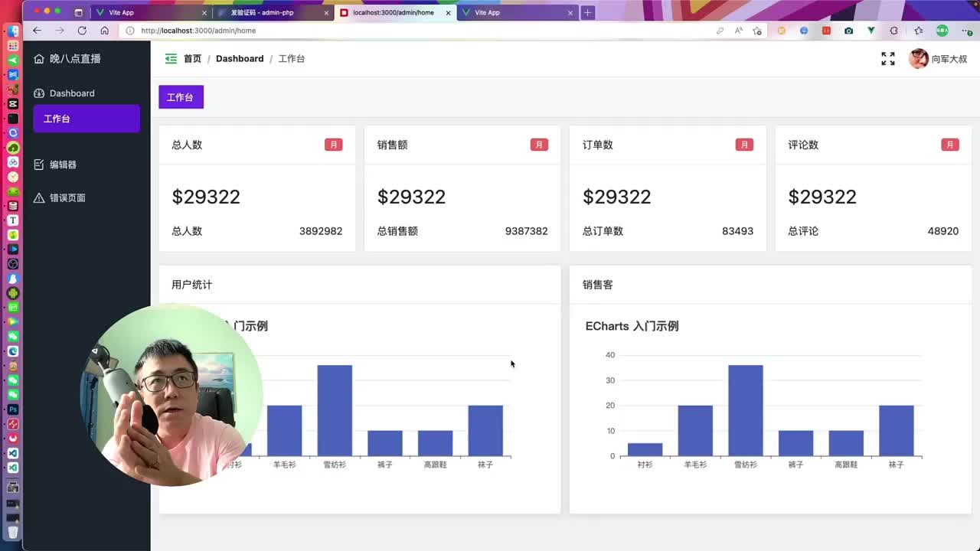Switch to the 发验证码 - admin-php tab
The width and height of the screenshot is (980, 551).
[273, 13]
